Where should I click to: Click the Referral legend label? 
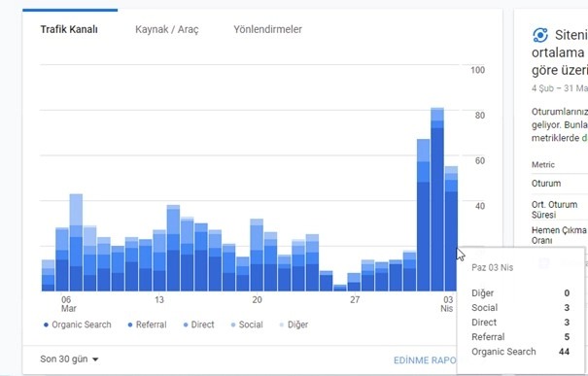coord(151,325)
